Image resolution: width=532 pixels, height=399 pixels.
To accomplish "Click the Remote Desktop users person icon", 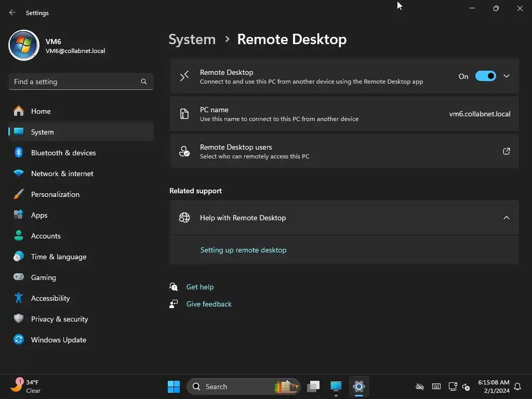I will [x=184, y=151].
